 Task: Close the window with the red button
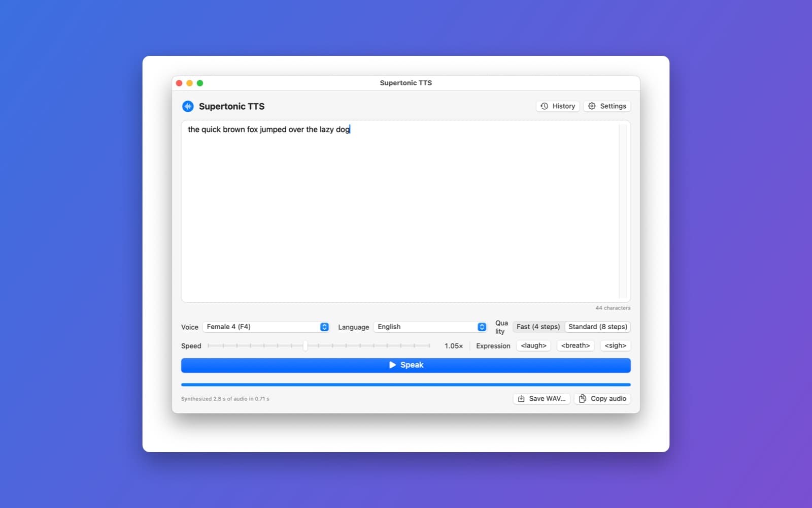click(179, 83)
